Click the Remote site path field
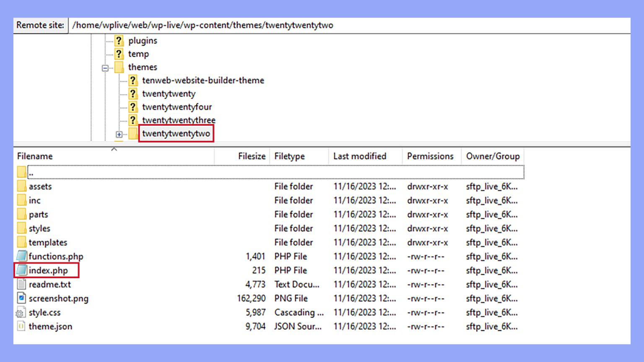The width and height of the screenshot is (644, 362). pos(348,25)
